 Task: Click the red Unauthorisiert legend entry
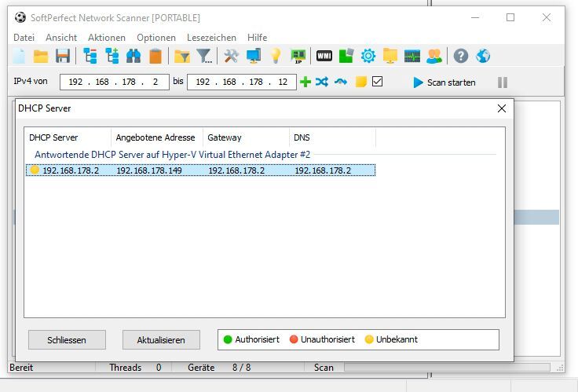[322, 339]
